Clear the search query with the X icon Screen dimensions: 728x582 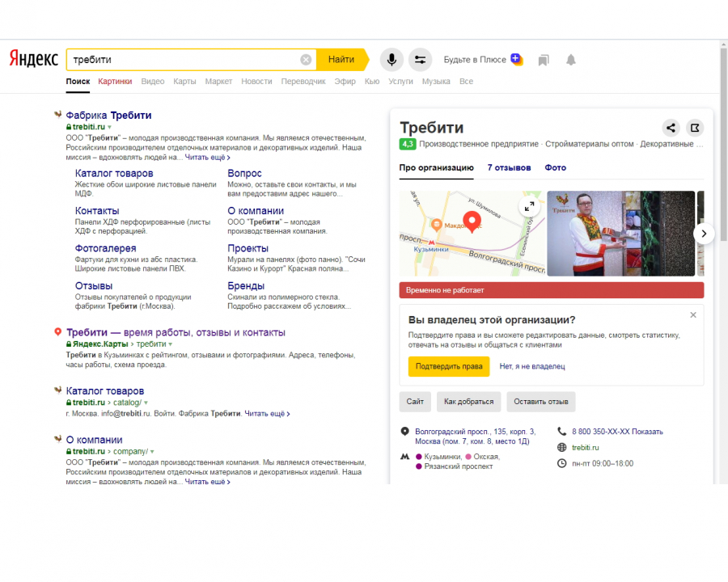[306, 59]
